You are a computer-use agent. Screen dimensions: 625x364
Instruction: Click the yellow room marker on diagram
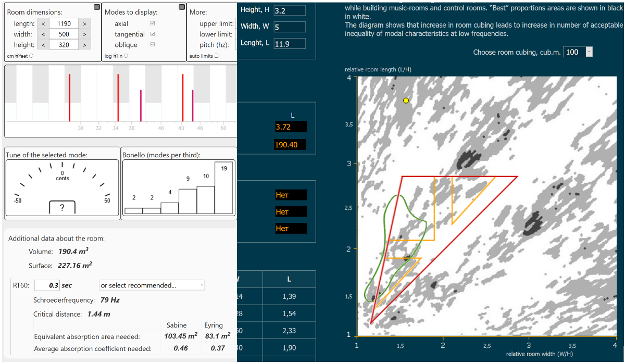(x=406, y=101)
